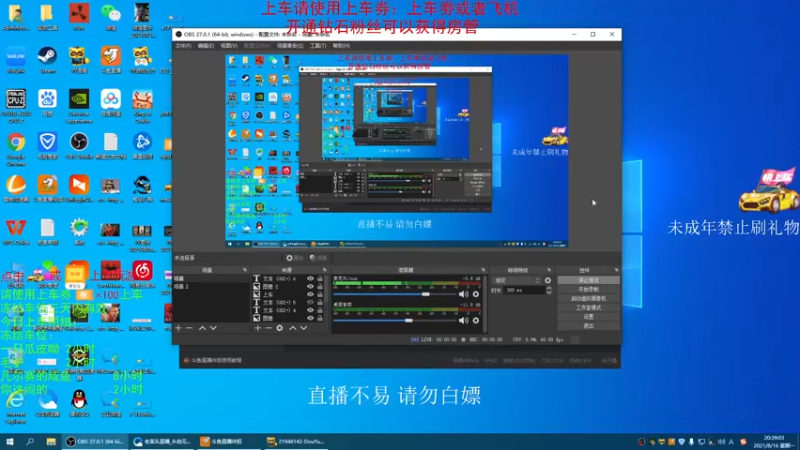Open the WeChat desktop icon
This screenshot has height=450, width=800.
coord(111,17)
